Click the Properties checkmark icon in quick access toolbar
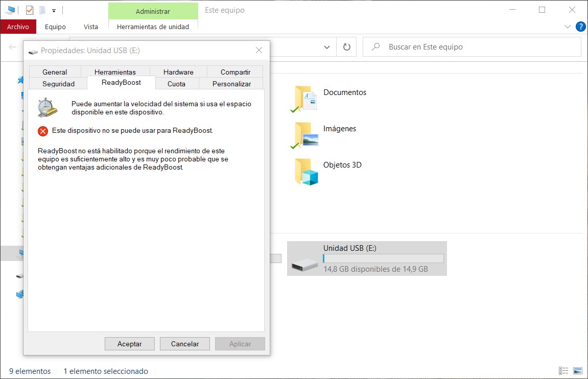The image size is (588, 379). [x=30, y=10]
